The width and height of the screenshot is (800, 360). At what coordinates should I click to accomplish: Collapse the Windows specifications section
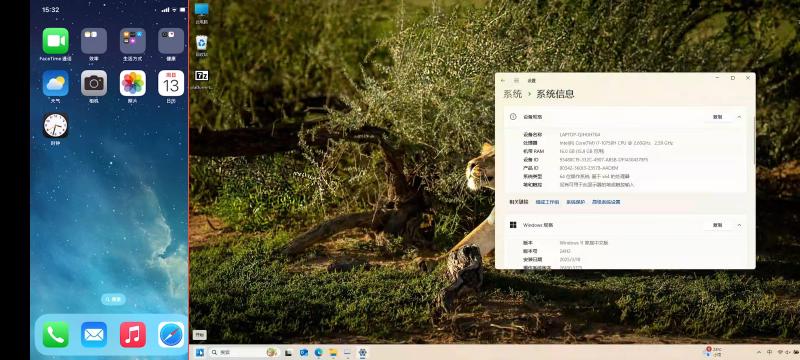coord(739,225)
